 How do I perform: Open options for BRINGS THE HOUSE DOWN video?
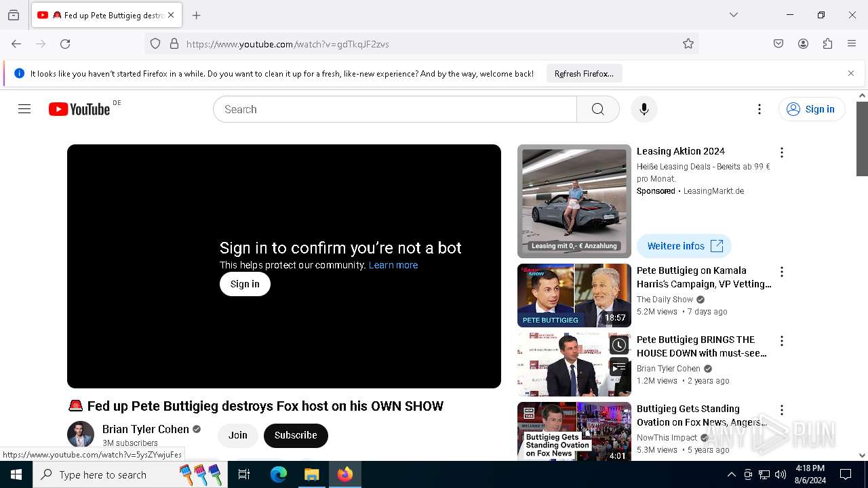click(782, 341)
